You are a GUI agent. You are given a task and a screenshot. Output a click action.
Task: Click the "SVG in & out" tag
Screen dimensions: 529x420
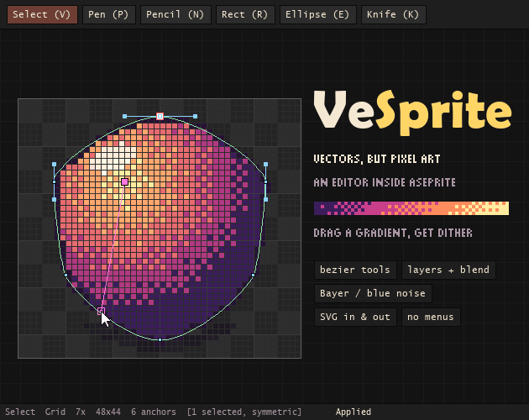point(355,317)
